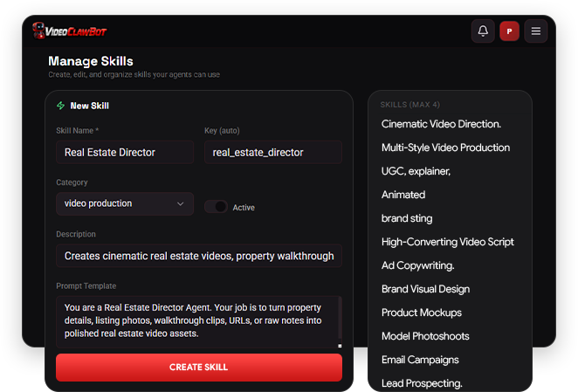The width and height of the screenshot is (578, 392).
Task: Click the green lightning New Skill icon
Action: pyautogui.click(x=61, y=106)
